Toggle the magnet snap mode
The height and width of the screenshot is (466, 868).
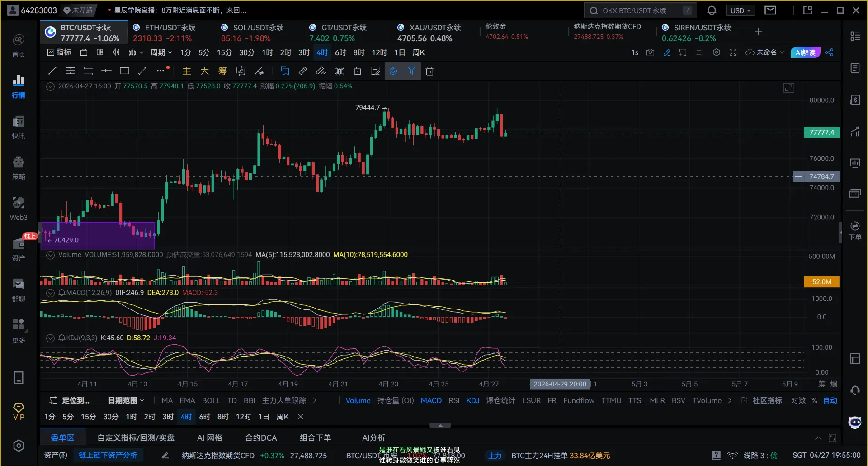[393, 71]
